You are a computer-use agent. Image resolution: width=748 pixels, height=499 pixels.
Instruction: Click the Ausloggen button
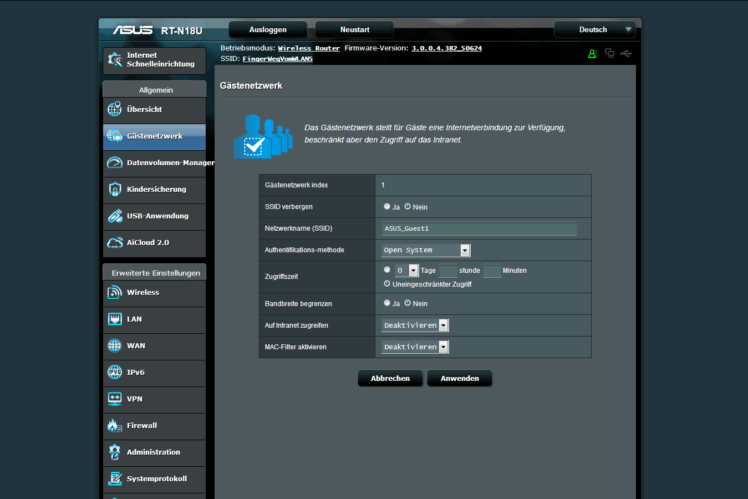(268, 30)
